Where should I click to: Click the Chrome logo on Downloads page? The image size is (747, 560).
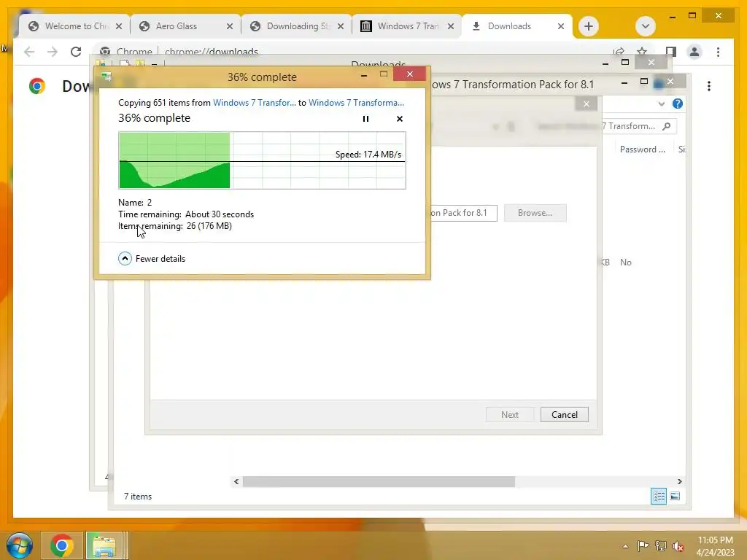click(x=37, y=86)
